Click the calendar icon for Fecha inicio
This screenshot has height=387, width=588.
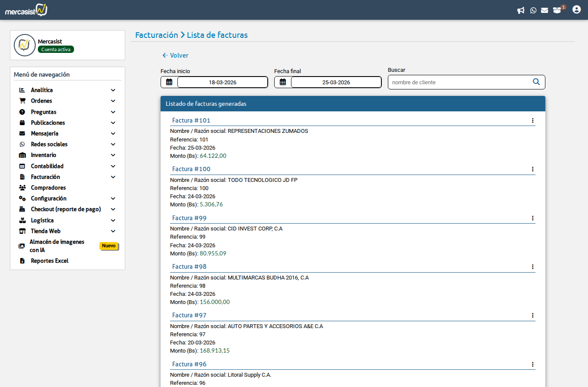click(x=169, y=82)
